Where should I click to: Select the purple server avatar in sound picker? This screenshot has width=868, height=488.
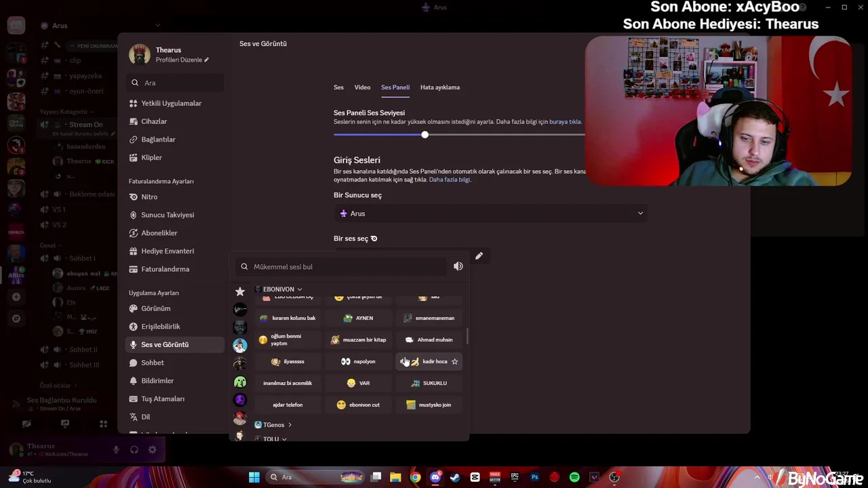pyautogui.click(x=240, y=400)
